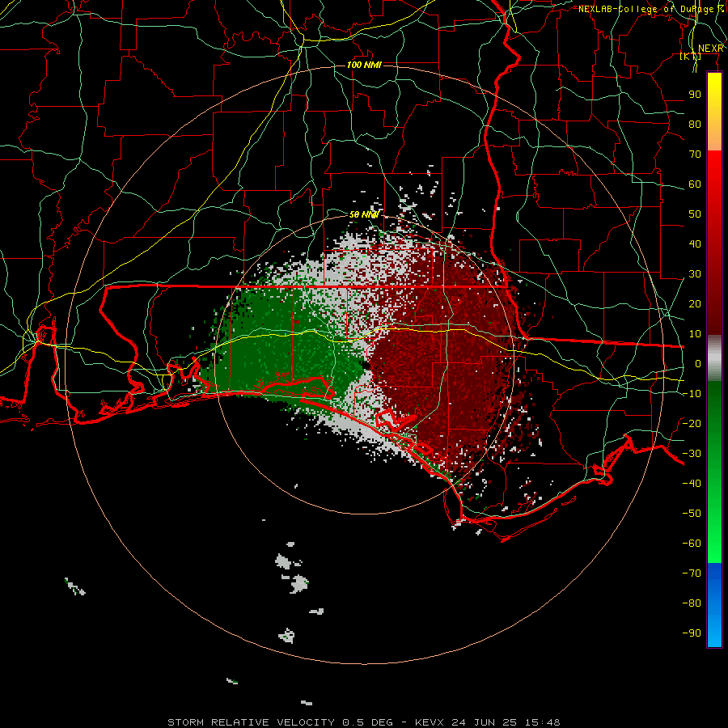Viewport: 728px width, 728px height.
Task: Select the -40 value on the velocity scale
Action: tap(692, 484)
